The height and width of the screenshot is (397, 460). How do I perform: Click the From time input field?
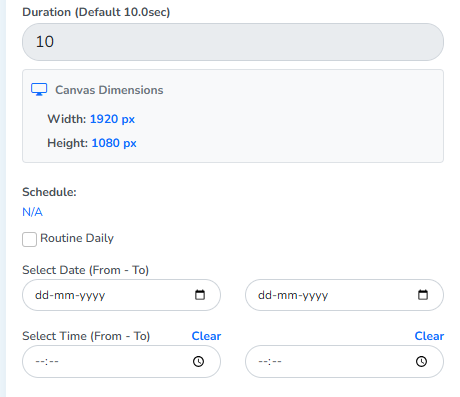(x=121, y=361)
